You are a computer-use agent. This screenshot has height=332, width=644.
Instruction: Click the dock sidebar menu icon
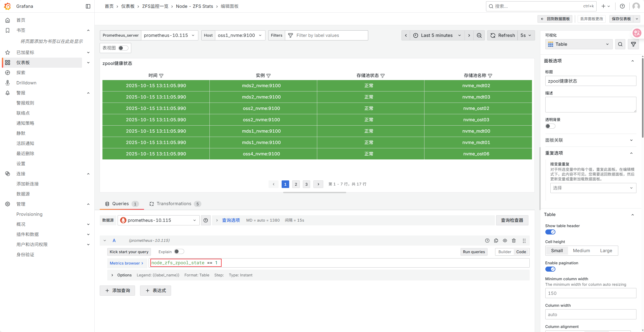coord(88,6)
